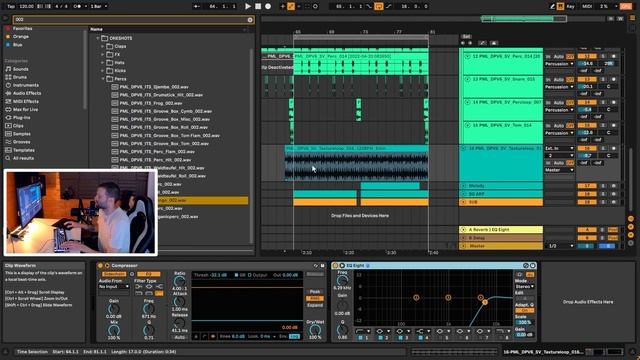Enable the Compressor Sidechain button

click(x=114, y=274)
